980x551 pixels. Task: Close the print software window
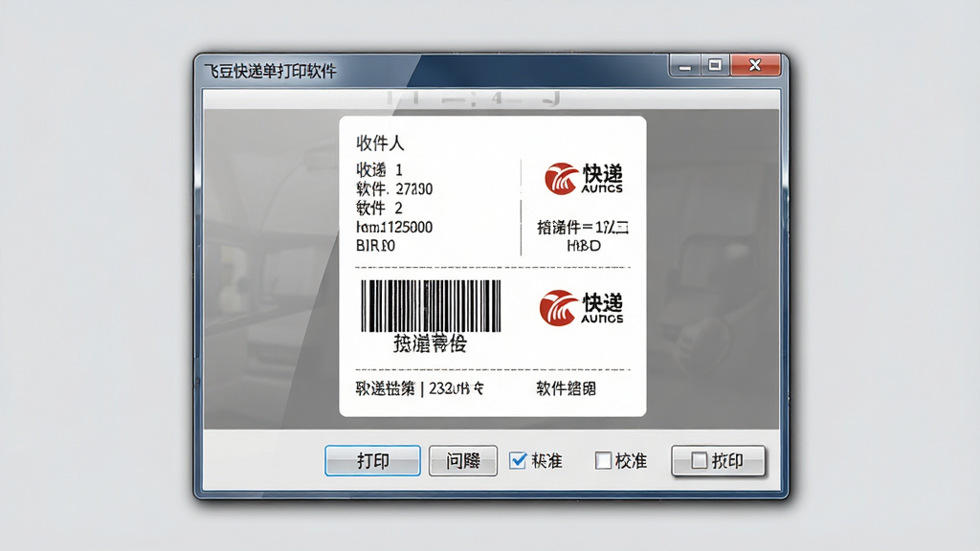click(755, 66)
